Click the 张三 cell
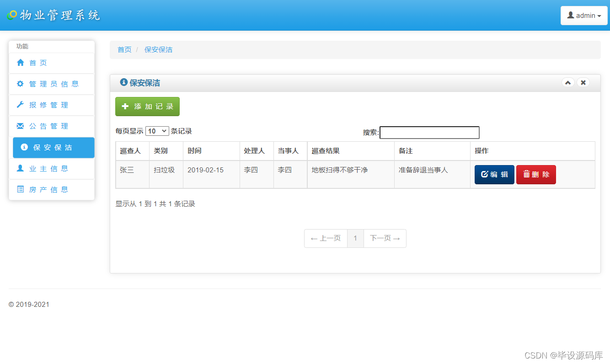Screen dimensions: 610x364 pyautogui.click(x=133, y=174)
